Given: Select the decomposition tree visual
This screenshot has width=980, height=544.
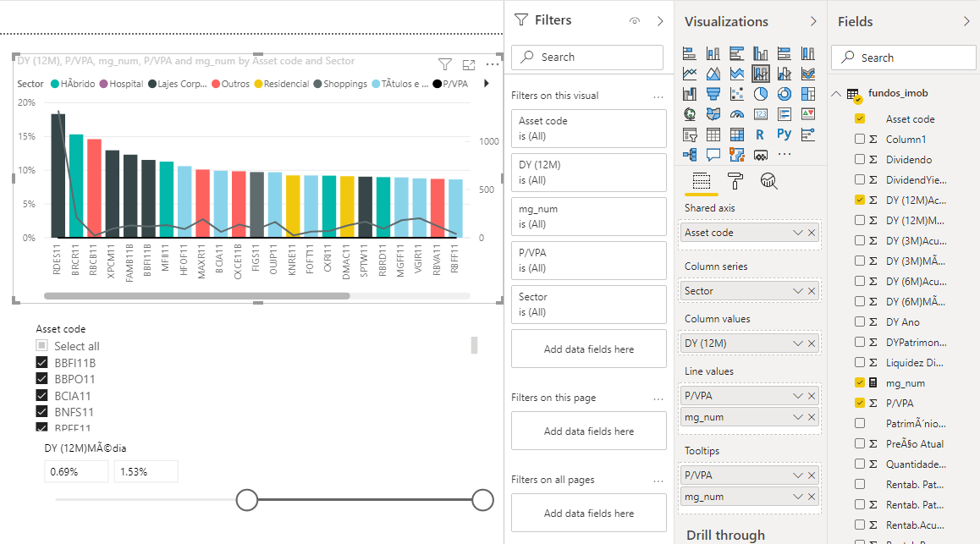Looking at the screenshot, I should point(690,154).
